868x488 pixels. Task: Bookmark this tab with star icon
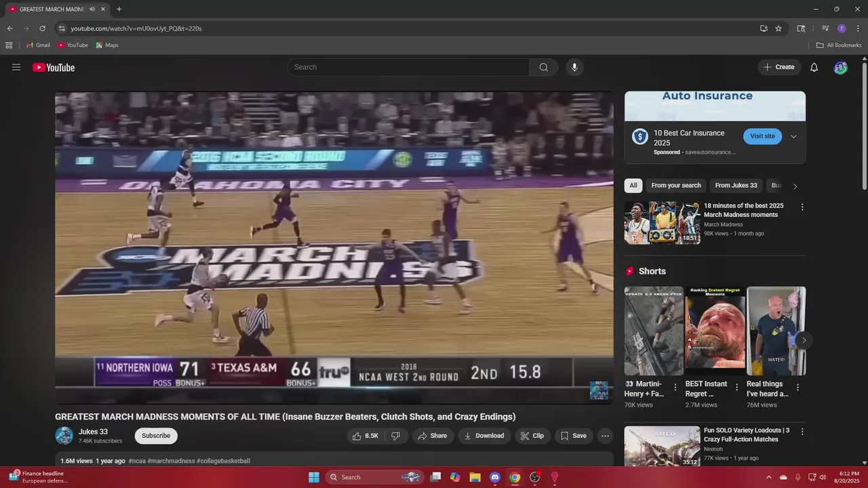pyautogui.click(x=778, y=28)
